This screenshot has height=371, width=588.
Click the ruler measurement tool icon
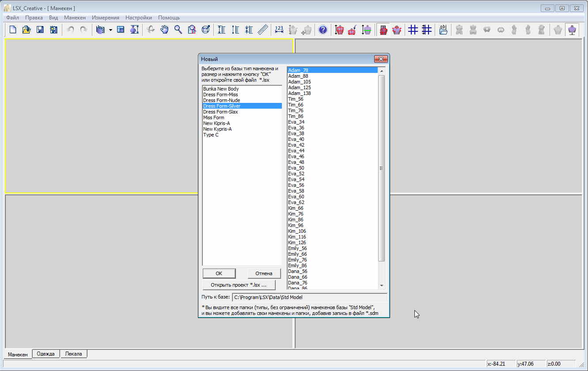coord(263,30)
